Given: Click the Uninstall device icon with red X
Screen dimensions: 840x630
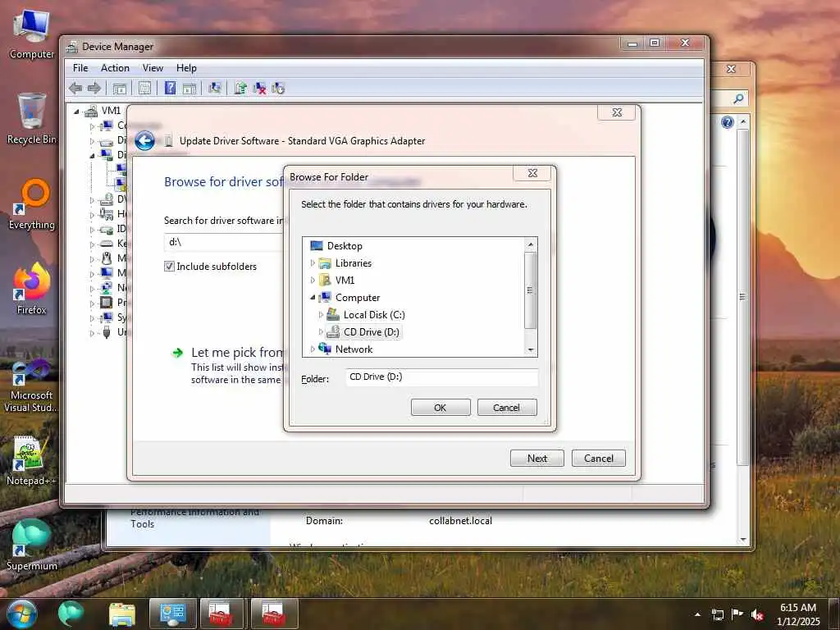Looking at the screenshot, I should (x=259, y=89).
